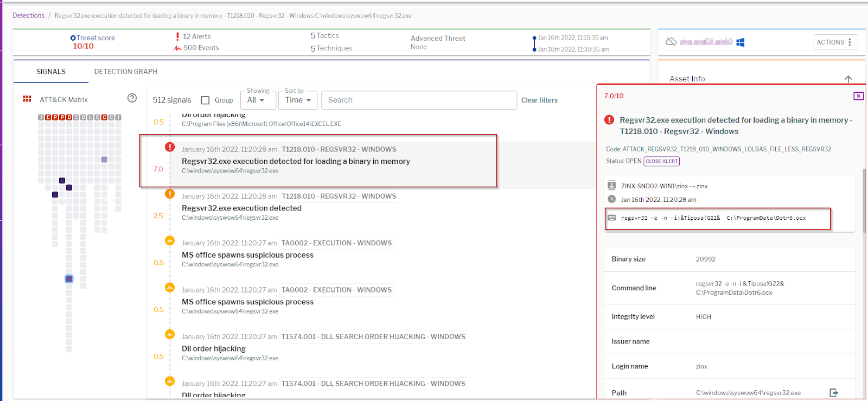Toggle the Group signals checkbox
Viewport: 868px width, 401px height.
click(x=205, y=100)
